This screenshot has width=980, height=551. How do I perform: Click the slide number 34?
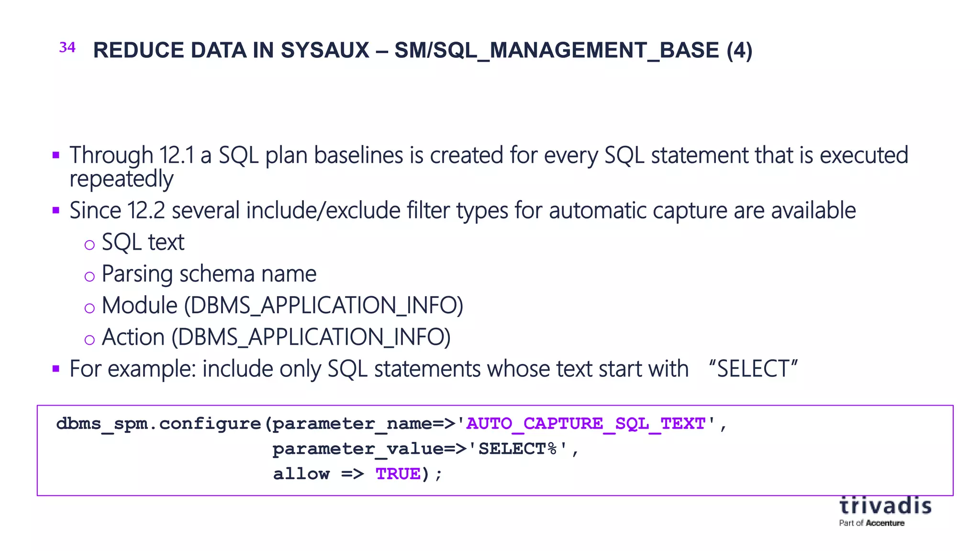pyautogui.click(x=67, y=47)
